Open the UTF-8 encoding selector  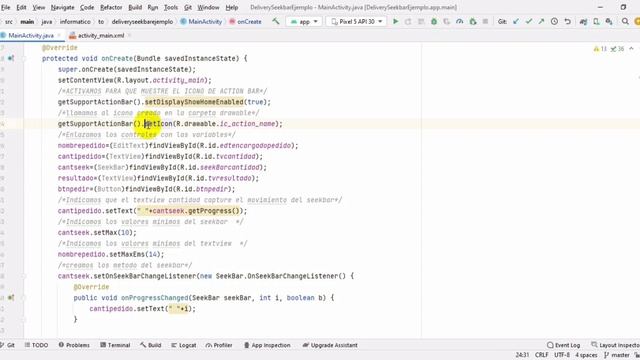[x=562, y=355]
